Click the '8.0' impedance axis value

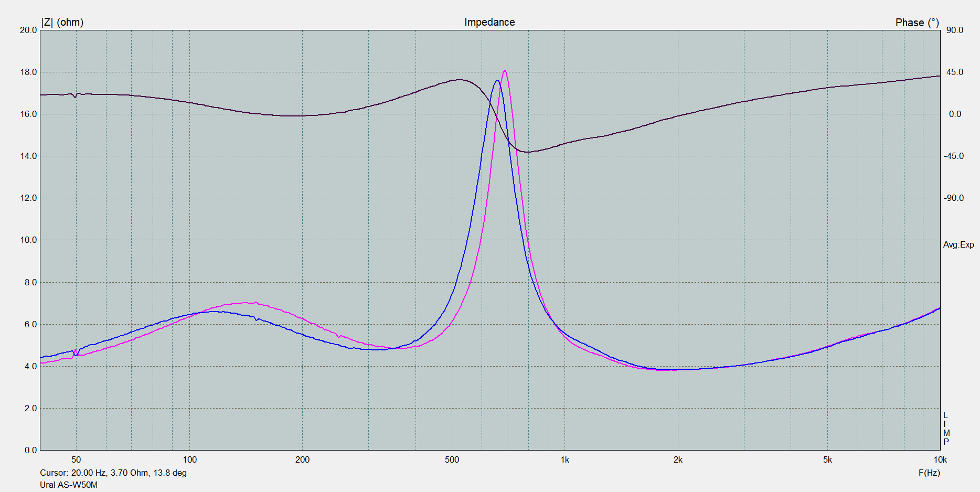(x=30, y=282)
